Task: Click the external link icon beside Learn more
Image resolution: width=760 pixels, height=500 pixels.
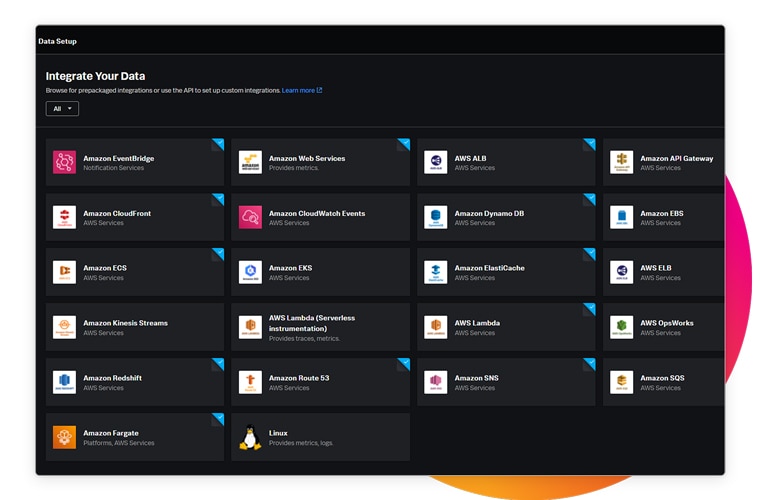Action: [319, 90]
